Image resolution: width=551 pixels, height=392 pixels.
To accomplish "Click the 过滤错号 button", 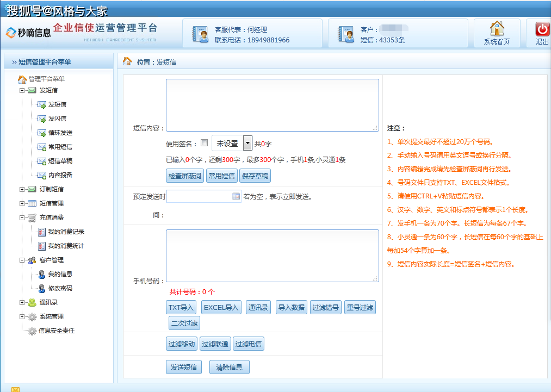I will [x=326, y=307].
